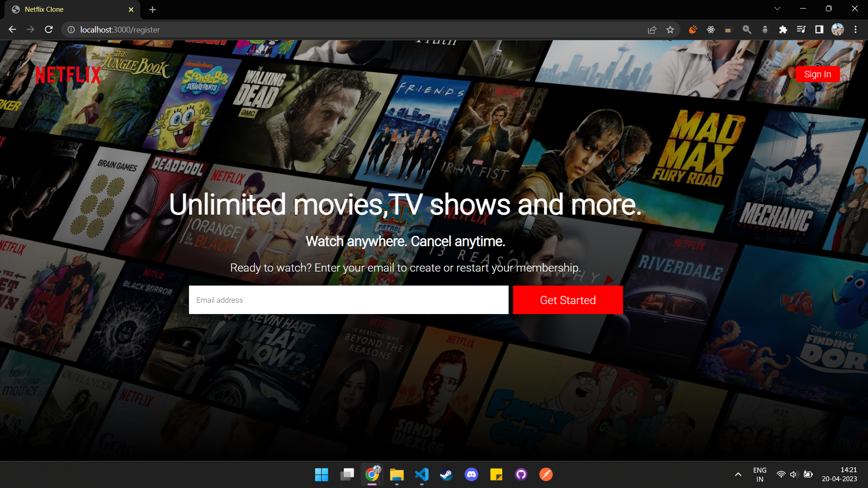Click the 'Unlimited movies,TV shows and more.' heading

coord(406,205)
